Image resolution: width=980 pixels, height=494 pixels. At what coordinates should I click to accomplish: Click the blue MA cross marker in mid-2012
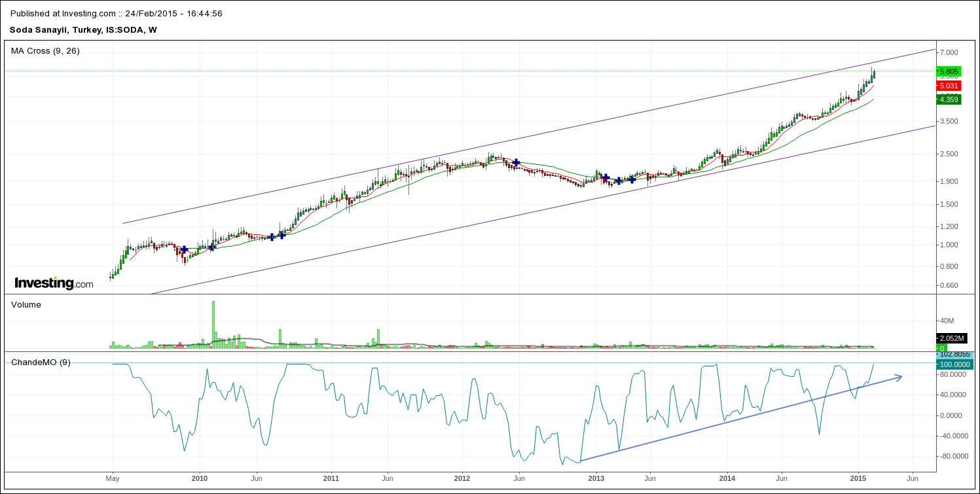(x=516, y=162)
